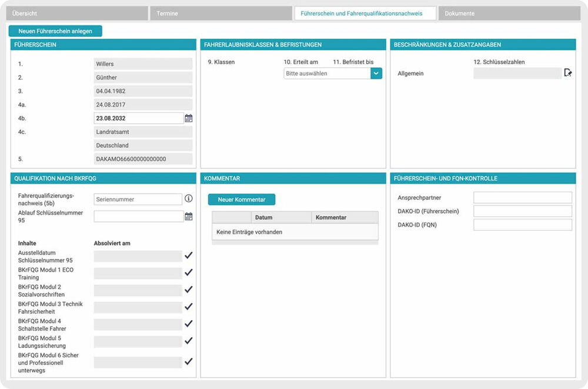Viewport: 588px width, 389px height.
Task: Click info icon beside Seriennummer field
Action: [x=189, y=200]
